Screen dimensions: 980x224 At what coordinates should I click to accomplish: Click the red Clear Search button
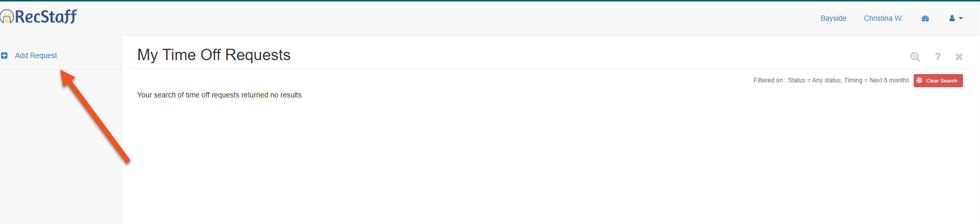click(x=938, y=80)
